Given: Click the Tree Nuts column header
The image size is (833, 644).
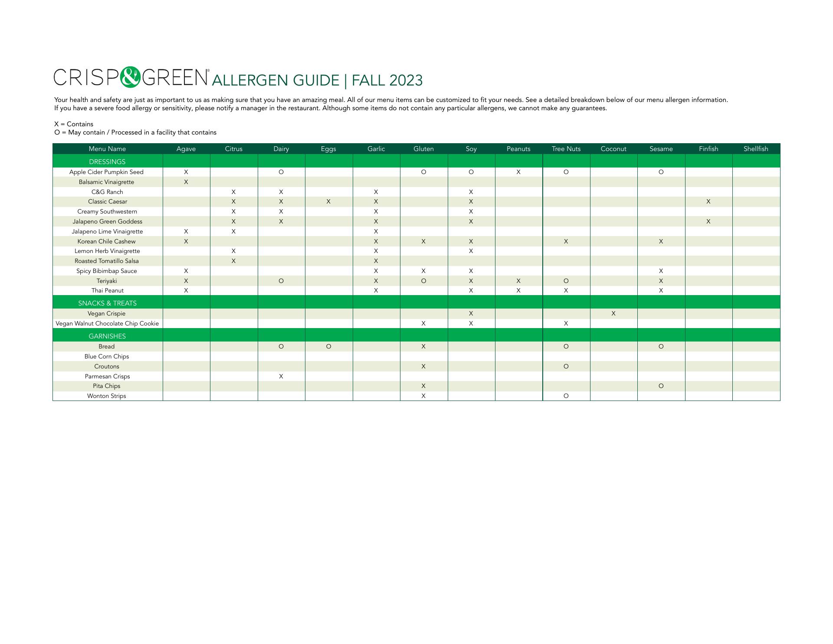Looking at the screenshot, I should click(x=566, y=149).
